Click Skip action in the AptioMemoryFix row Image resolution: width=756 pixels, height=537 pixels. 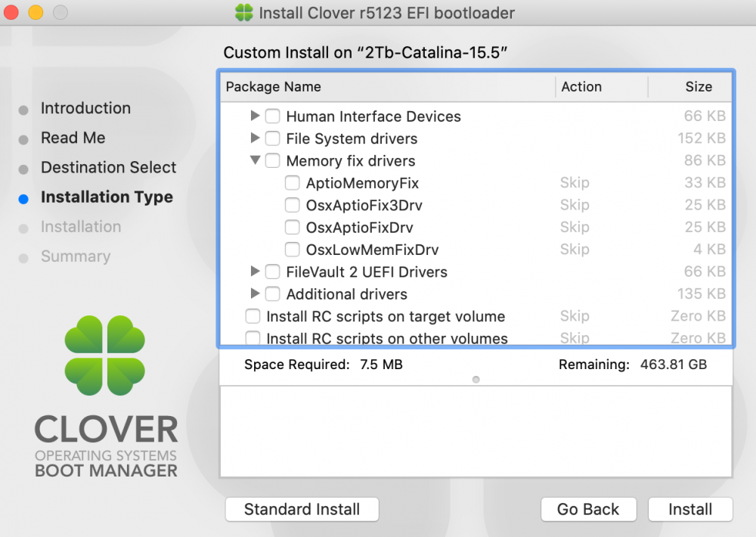click(575, 183)
